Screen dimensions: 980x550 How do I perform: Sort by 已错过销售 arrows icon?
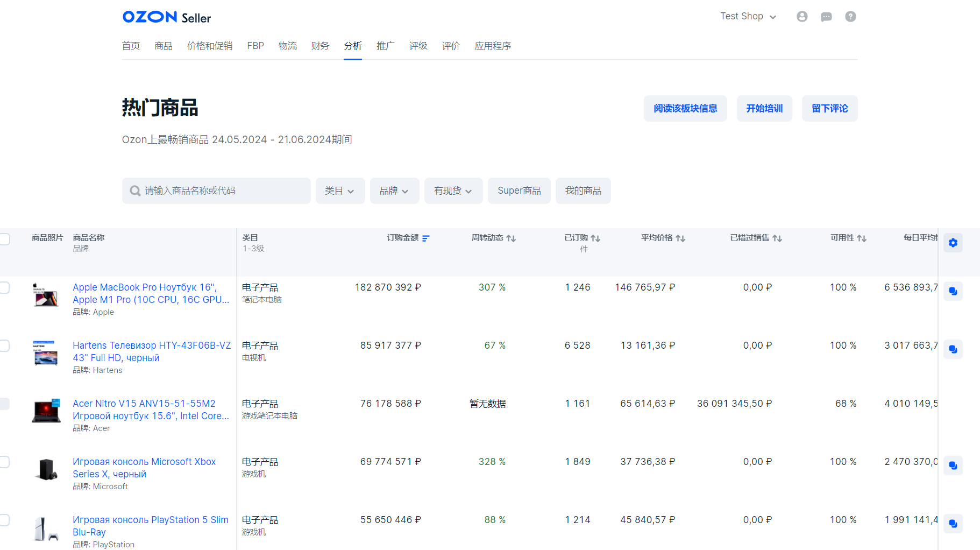[777, 238]
